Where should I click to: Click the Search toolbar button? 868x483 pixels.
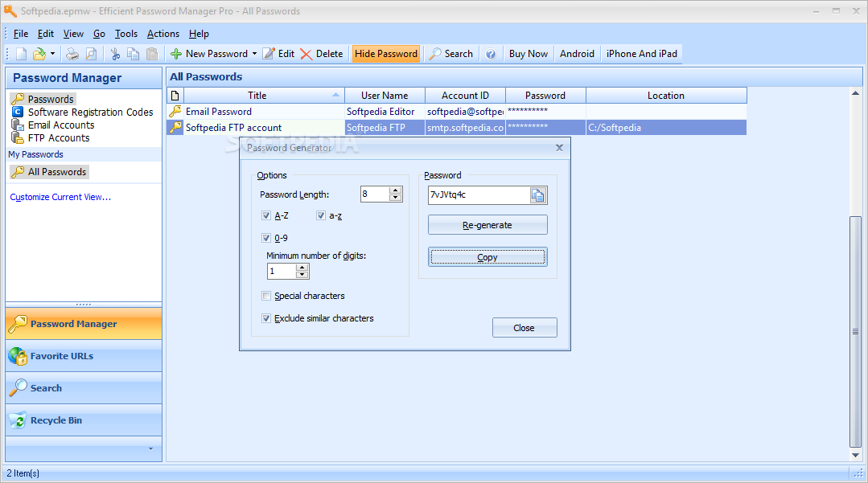tap(451, 54)
